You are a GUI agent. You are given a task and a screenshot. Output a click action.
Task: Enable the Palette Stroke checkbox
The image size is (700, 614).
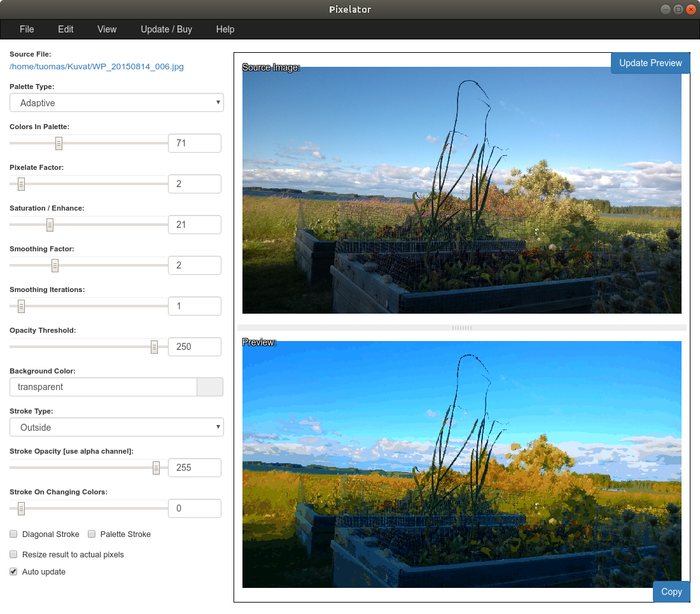(x=92, y=534)
